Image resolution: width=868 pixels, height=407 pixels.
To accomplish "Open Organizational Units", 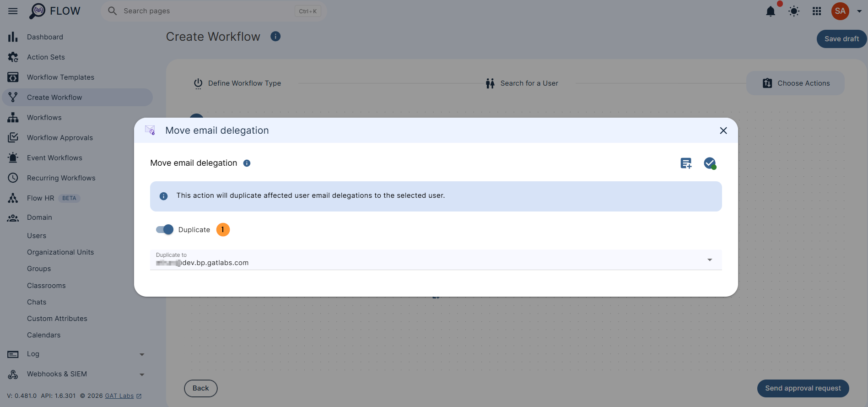I will [x=60, y=252].
